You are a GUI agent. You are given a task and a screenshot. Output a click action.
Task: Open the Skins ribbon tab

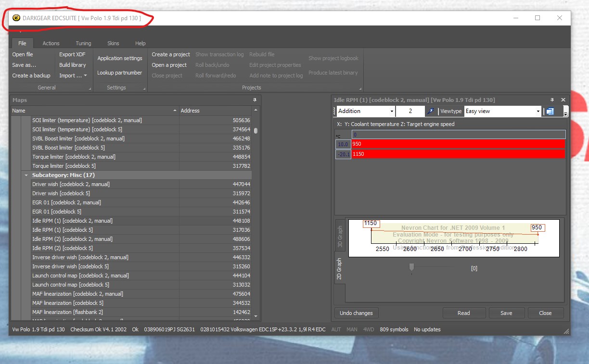tap(113, 43)
